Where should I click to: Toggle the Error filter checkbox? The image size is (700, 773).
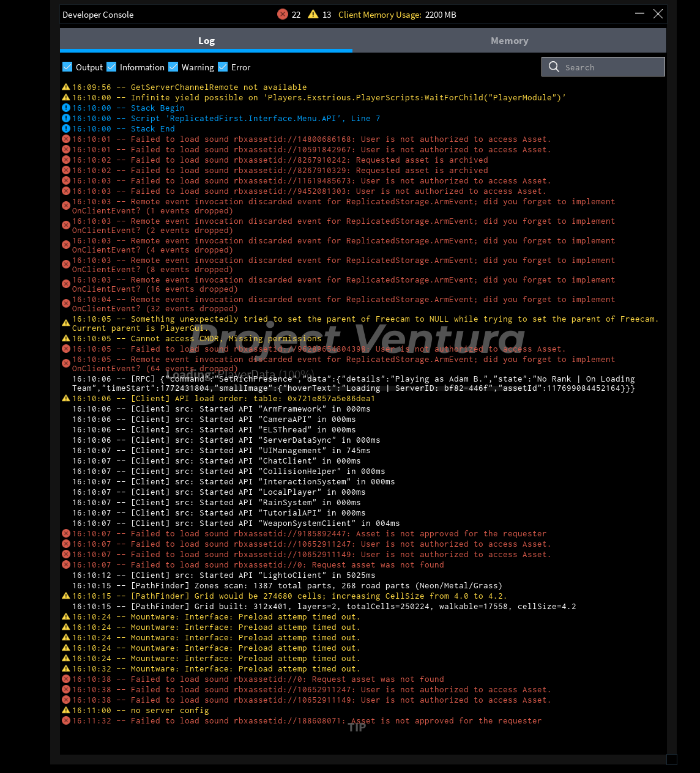[x=223, y=67]
